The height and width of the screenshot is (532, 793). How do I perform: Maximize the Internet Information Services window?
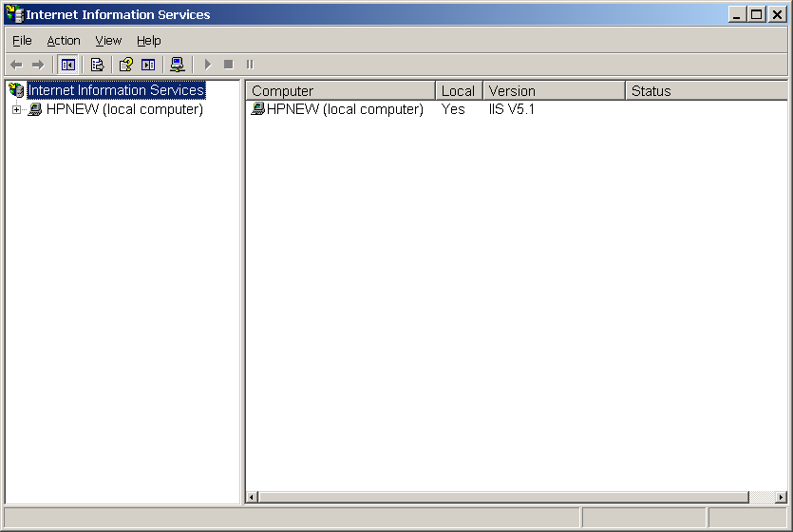point(757,14)
